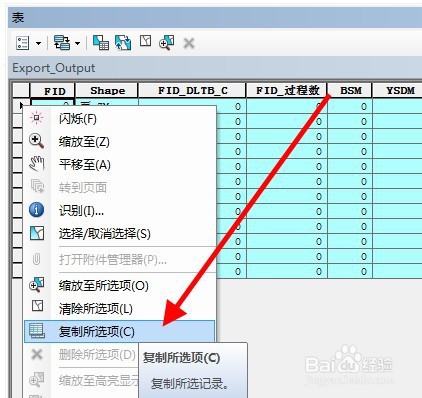Click the last row's BSM cell

350,271
